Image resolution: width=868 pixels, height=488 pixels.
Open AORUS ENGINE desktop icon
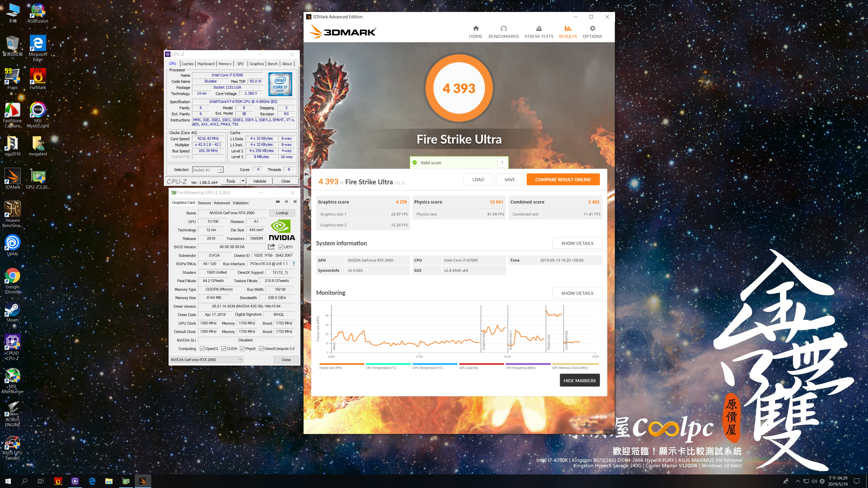click(x=12, y=414)
